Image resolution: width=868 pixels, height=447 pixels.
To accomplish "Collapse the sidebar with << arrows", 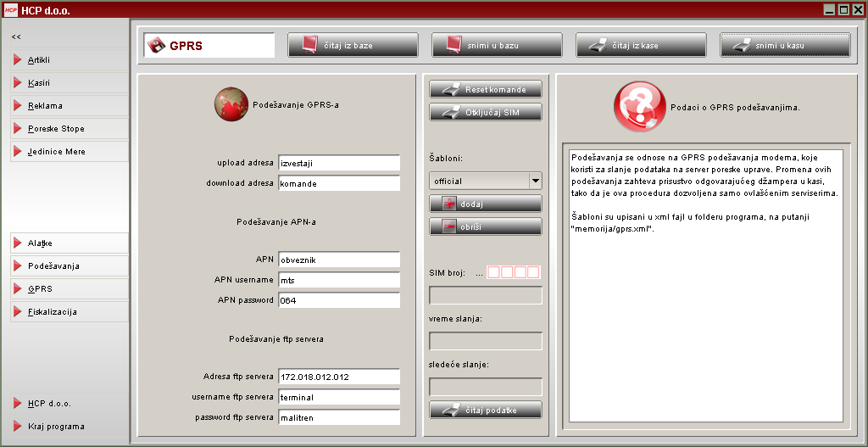I will point(16,37).
